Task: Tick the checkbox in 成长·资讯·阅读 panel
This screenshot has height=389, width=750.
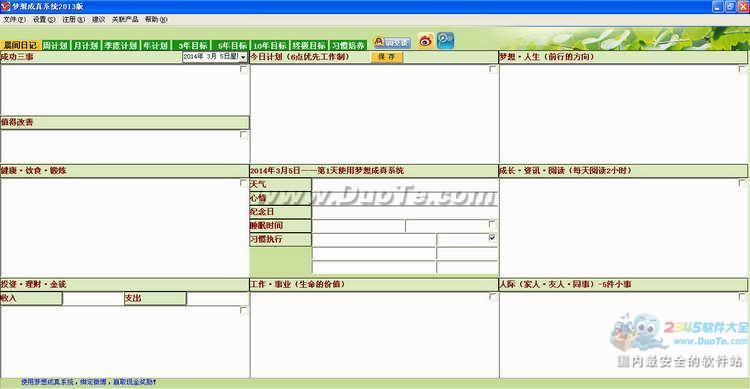Action: 742,183
